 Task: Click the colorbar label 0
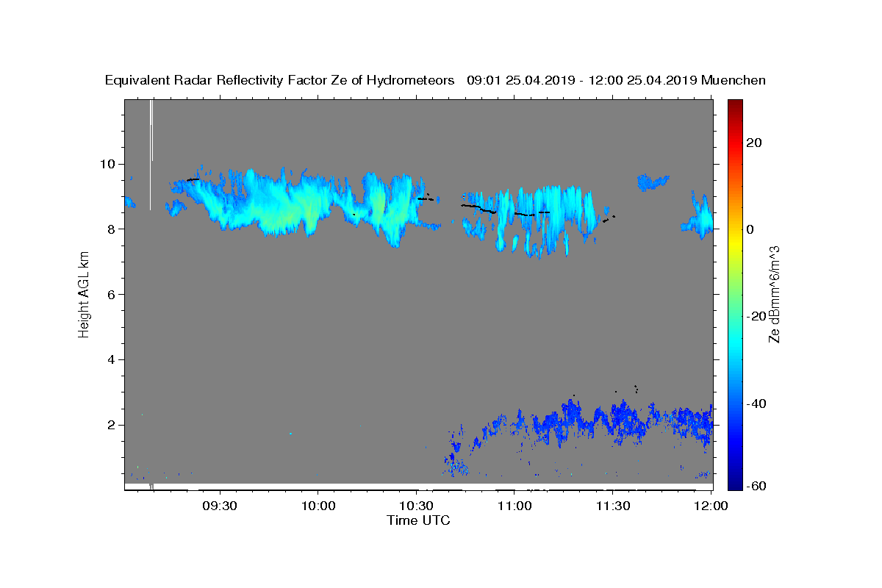pyautogui.click(x=750, y=229)
